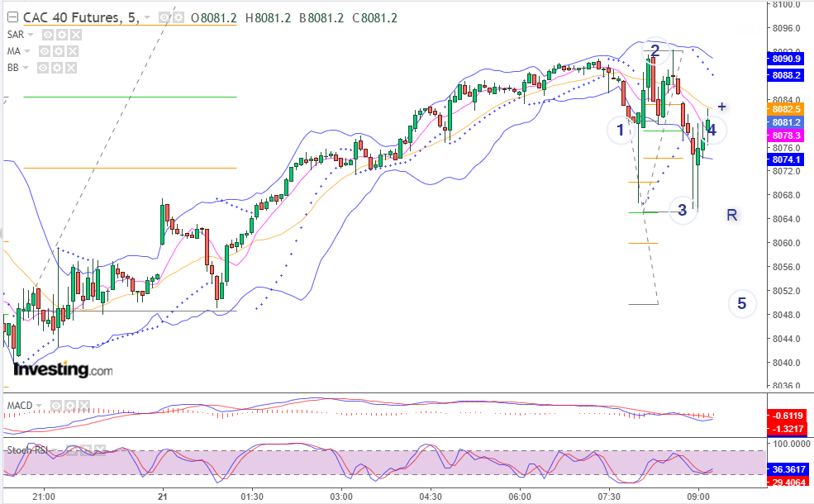Remove the SAR indicator
This screenshot has height=504, width=814.
76,35
